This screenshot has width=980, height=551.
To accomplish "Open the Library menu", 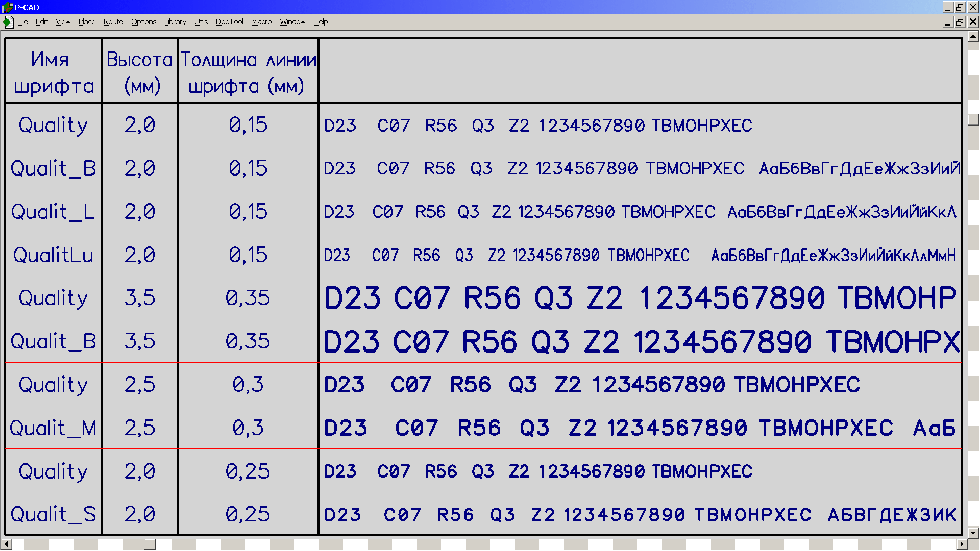I will [x=175, y=22].
